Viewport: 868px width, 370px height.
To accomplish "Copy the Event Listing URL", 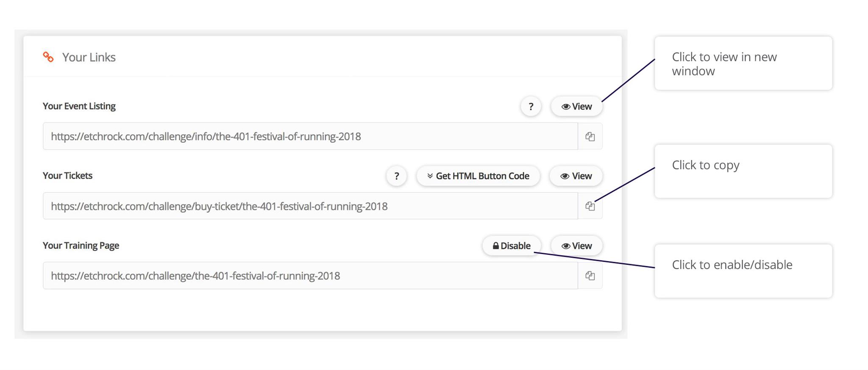I will (590, 136).
